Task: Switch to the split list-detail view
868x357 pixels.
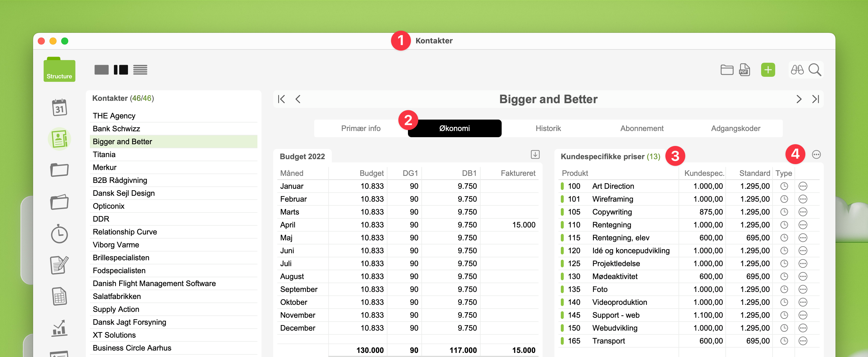Action: 121,70
